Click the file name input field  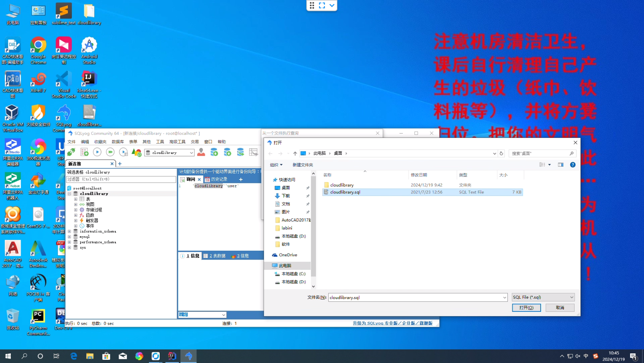(415, 297)
